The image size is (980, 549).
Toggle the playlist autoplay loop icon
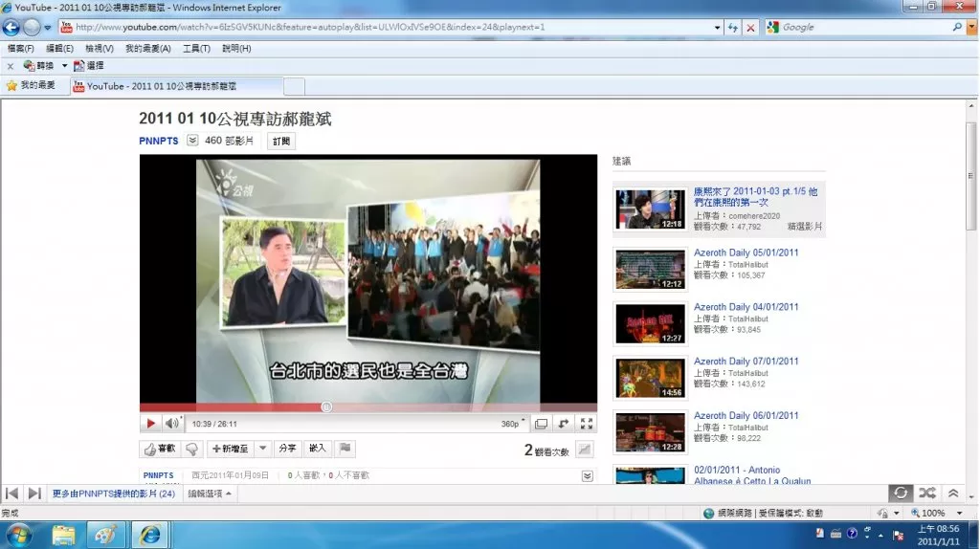[901, 493]
